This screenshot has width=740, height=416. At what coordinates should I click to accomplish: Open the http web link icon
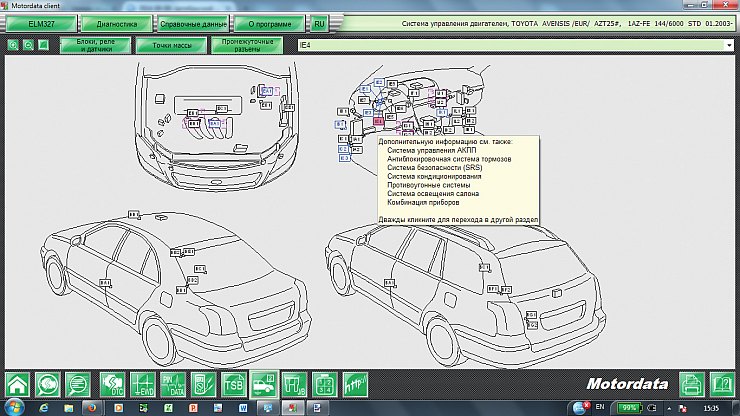[x=355, y=384]
